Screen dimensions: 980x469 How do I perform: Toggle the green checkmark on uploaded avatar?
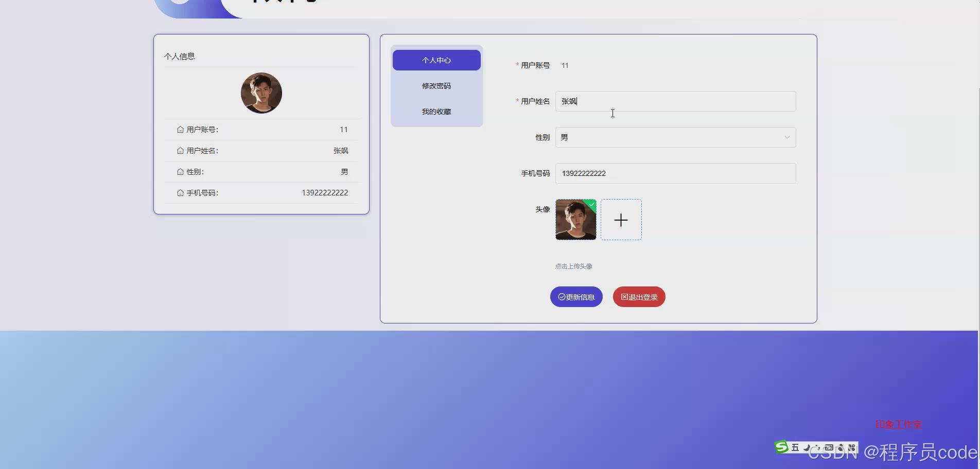point(591,205)
